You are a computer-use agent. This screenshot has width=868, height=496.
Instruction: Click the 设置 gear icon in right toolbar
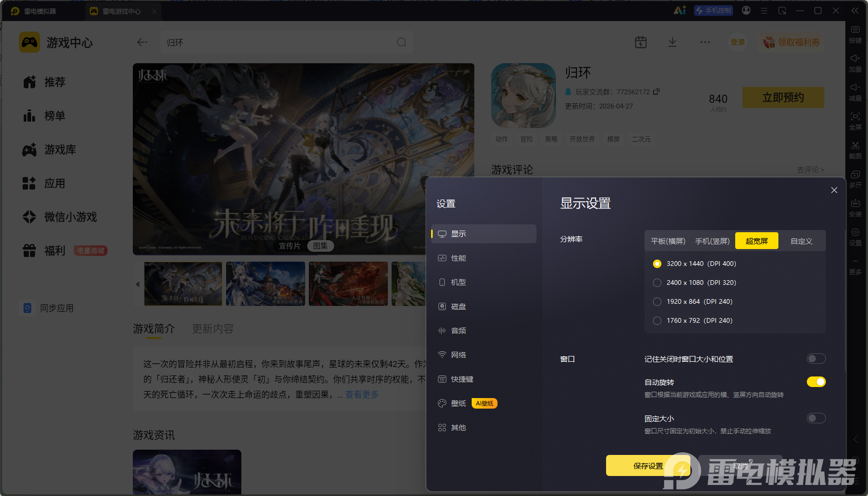click(855, 237)
